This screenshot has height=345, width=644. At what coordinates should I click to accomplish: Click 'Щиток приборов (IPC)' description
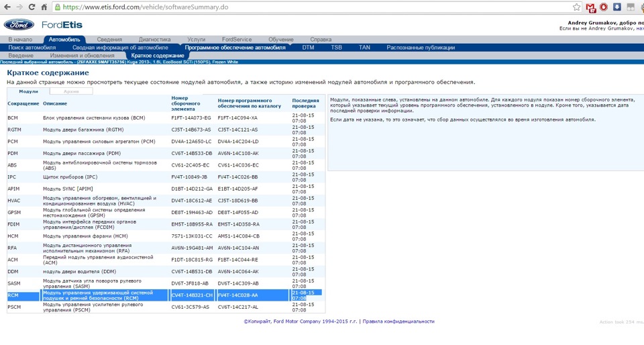point(70,177)
